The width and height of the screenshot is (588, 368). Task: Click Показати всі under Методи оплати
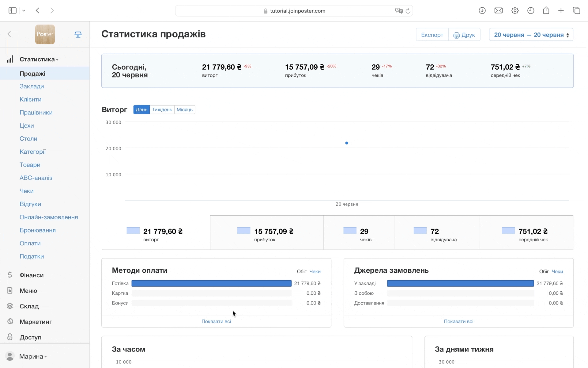tap(216, 321)
